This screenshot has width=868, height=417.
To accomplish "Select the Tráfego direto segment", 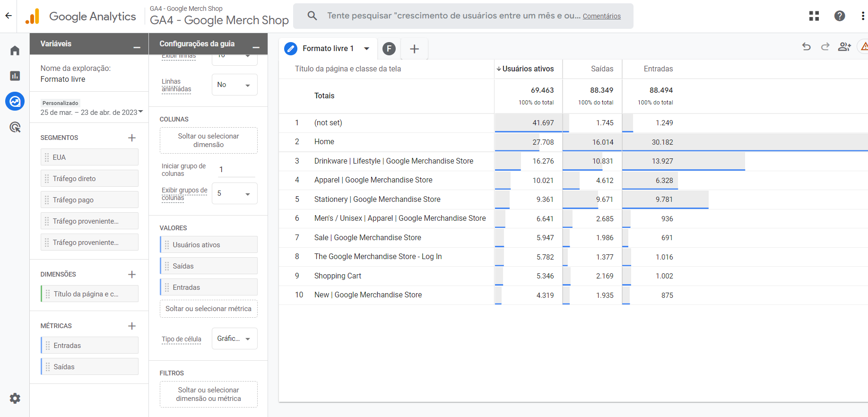I will tap(89, 178).
